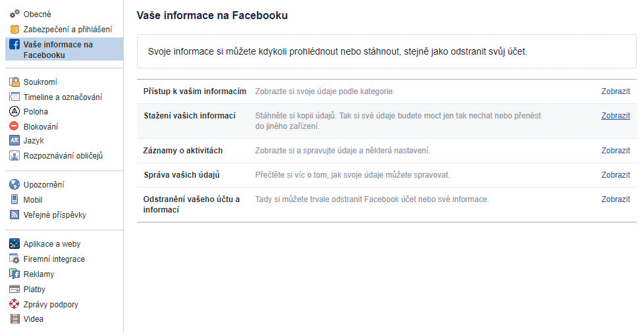Select Reklamy in the sidebar
This screenshot has width=644, height=333.
(39, 274)
